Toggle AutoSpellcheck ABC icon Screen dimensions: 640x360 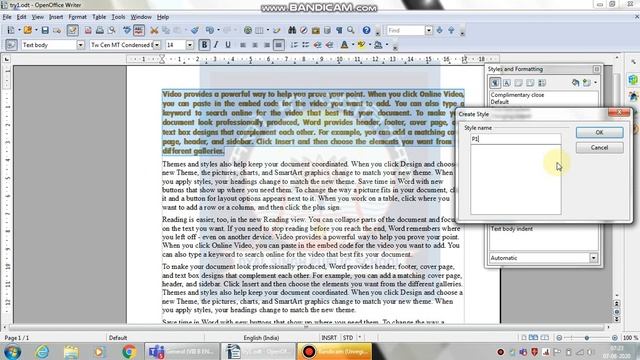[x=139, y=30]
